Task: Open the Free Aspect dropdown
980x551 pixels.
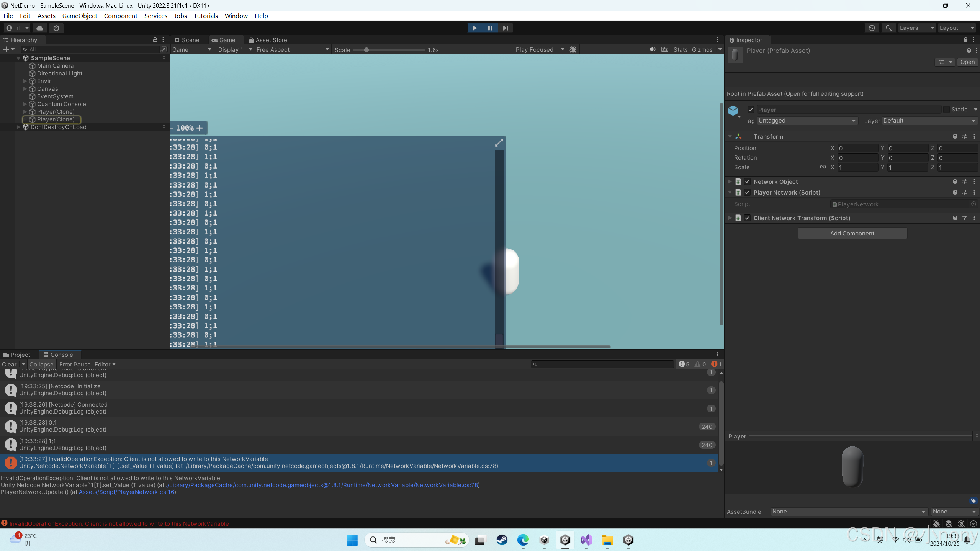Action: tap(292, 49)
